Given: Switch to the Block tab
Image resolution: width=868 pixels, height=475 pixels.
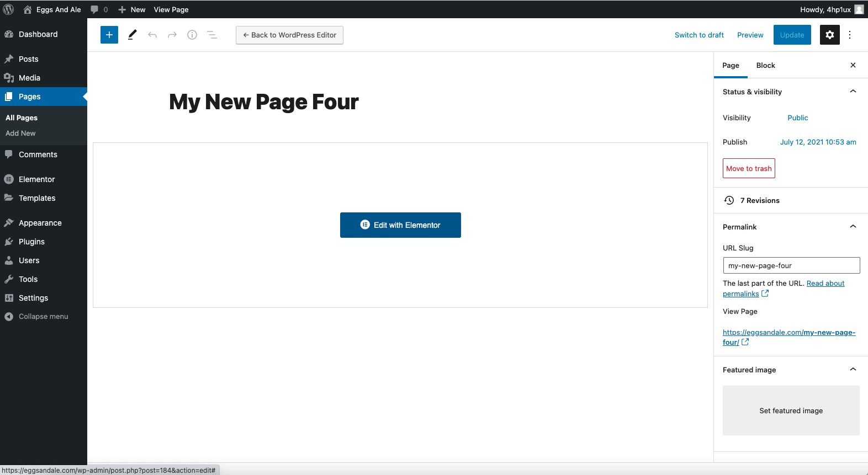Looking at the screenshot, I should pos(765,65).
